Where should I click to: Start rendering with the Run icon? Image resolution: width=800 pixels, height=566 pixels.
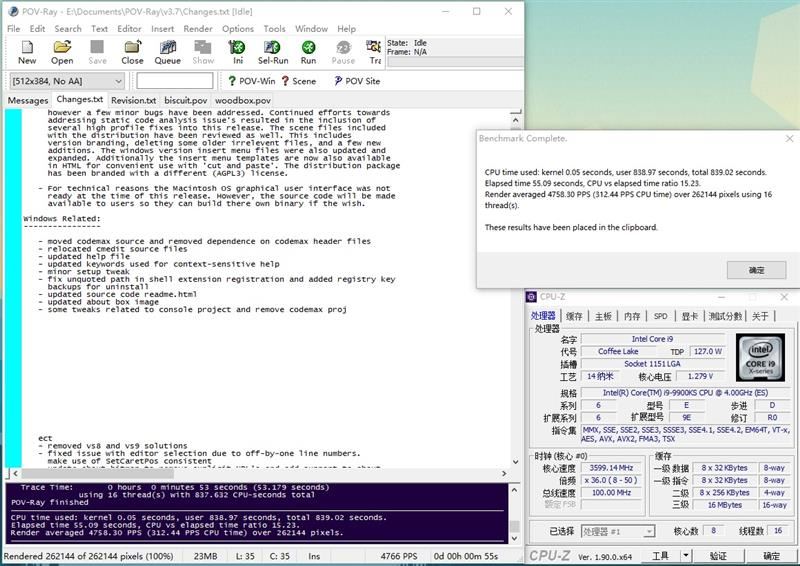pyautogui.click(x=308, y=53)
